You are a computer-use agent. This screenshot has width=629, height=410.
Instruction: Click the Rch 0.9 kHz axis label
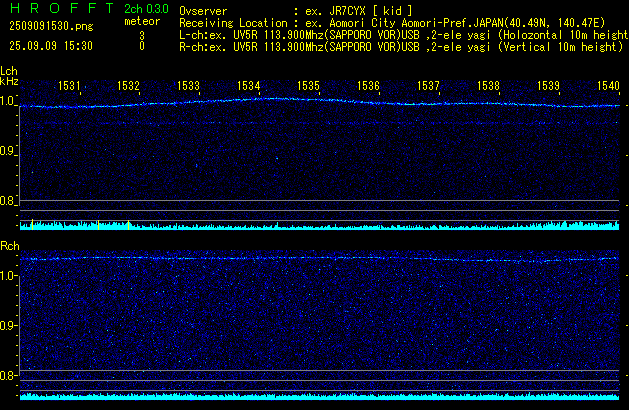click(x=7, y=325)
